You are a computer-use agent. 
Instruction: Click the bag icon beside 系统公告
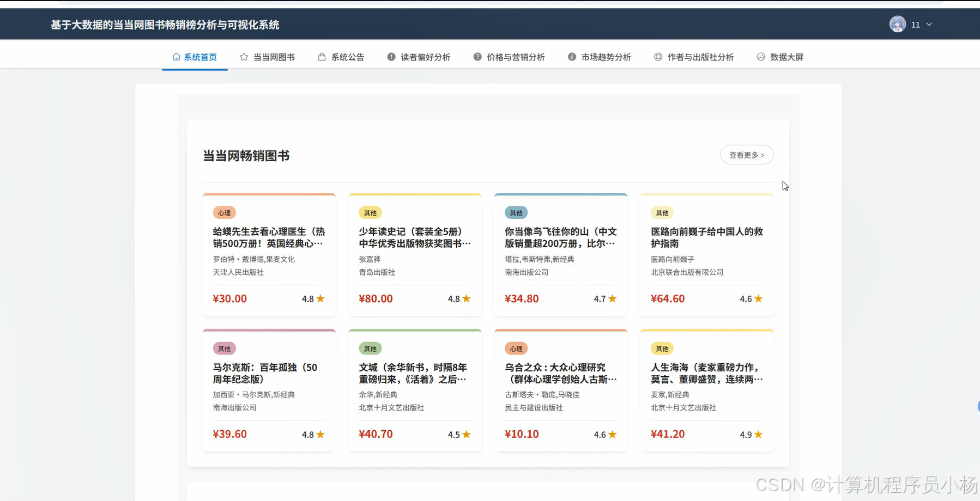click(x=322, y=57)
